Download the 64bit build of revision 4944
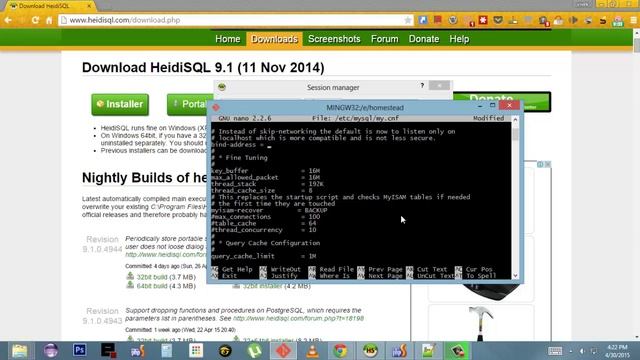The image size is (640, 360). (x=151, y=286)
